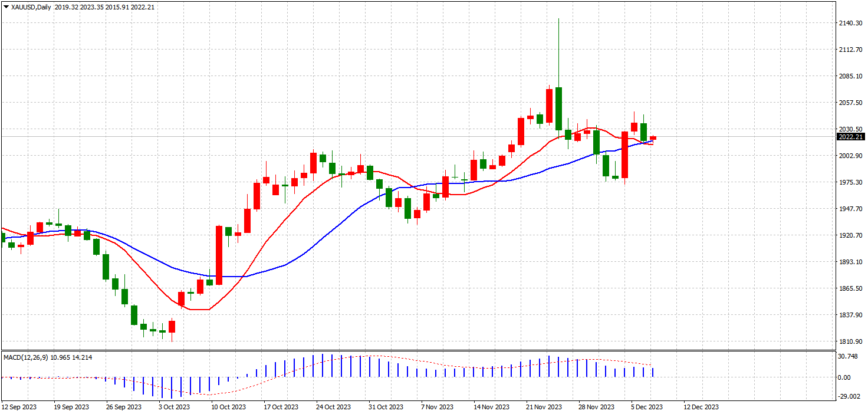Click the 1810.90 price axis label
The height and width of the screenshot is (414, 868).
(x=850, y=341)
